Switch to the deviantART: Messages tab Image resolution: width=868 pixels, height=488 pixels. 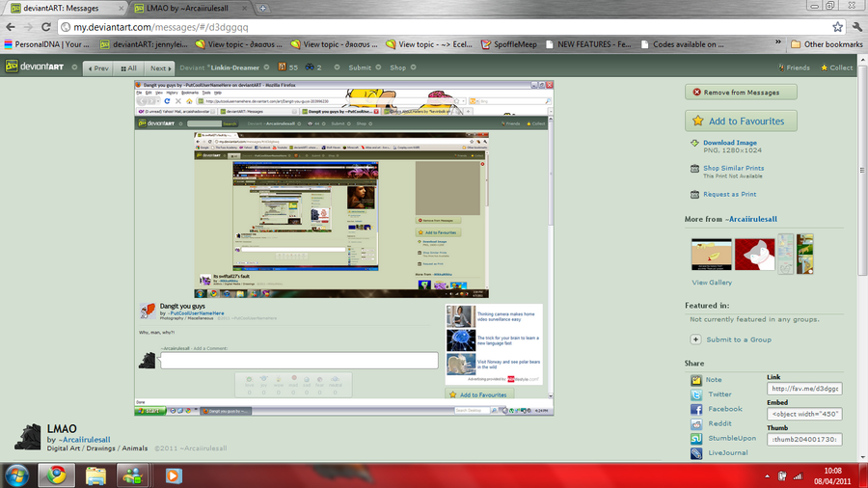pos(66,9)
